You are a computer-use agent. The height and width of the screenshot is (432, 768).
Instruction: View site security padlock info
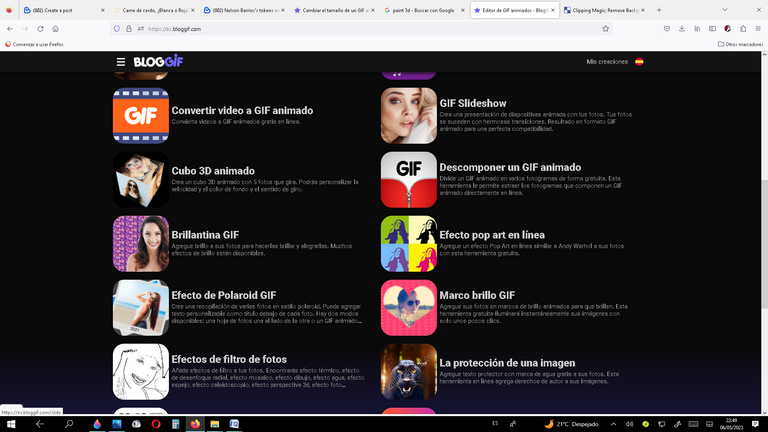(129, 29)
